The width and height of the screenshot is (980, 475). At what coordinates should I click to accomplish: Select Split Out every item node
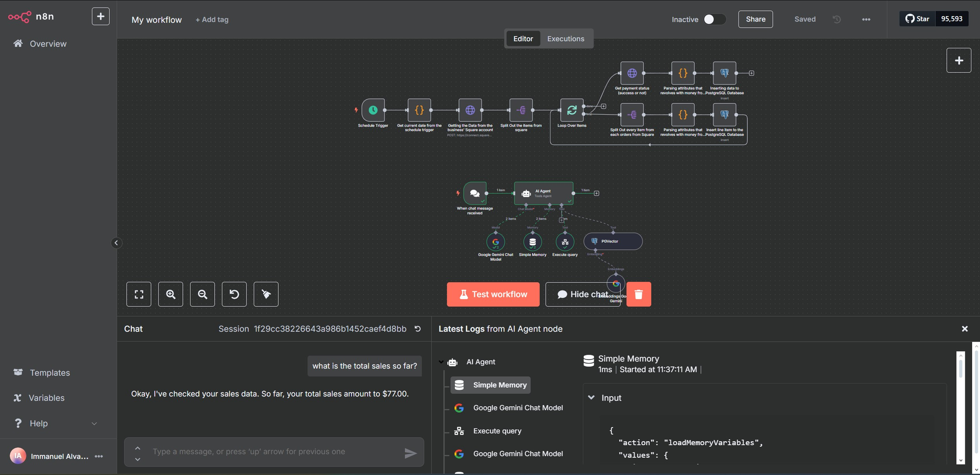coord(632,115)
